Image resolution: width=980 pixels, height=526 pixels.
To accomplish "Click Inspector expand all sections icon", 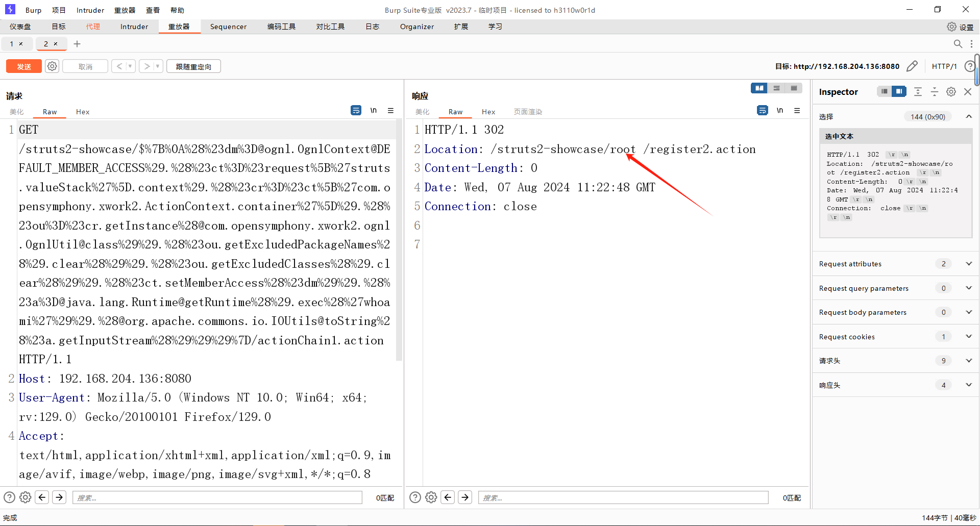I will tap(918, 91).
